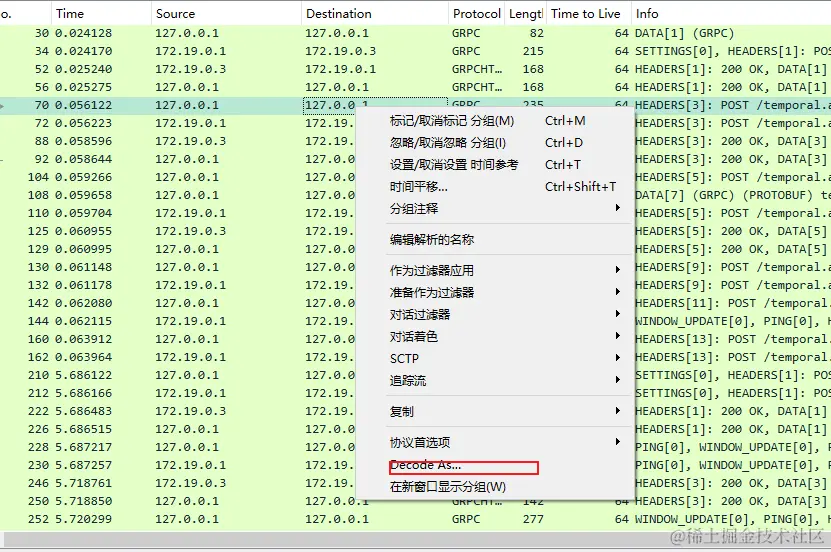831x552 pixels.
Task: Expand 复制 submenu
Action: [495, 412]
